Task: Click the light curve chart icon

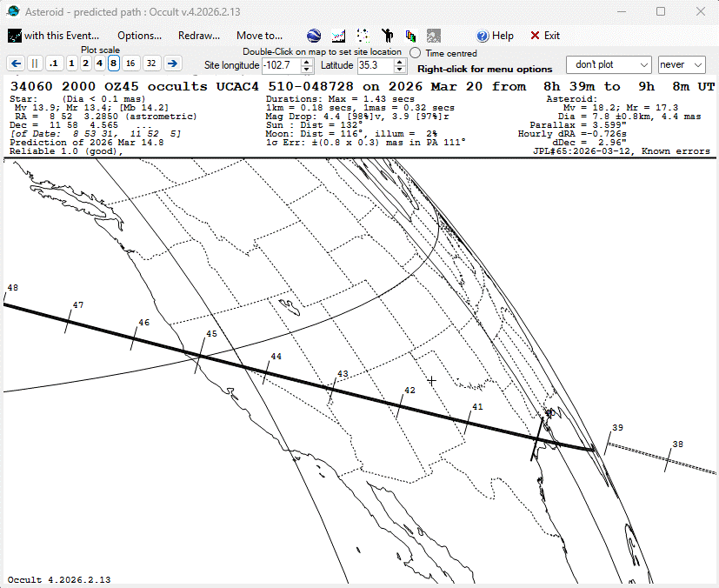Action: (x=339, y=36)
